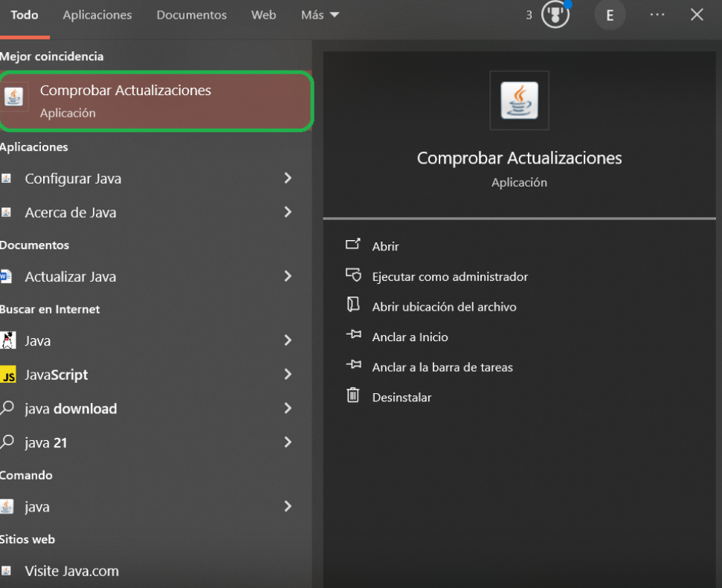The image size is (722, 588).
Task: Select Anclar a la barra de tareas
Action: click(442, 367)
